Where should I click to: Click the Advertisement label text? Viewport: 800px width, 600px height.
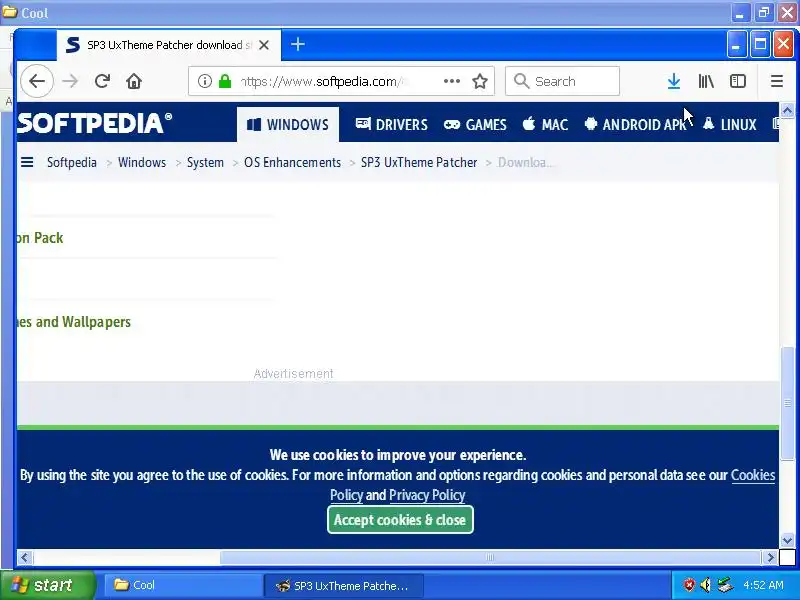pos(293,373)
